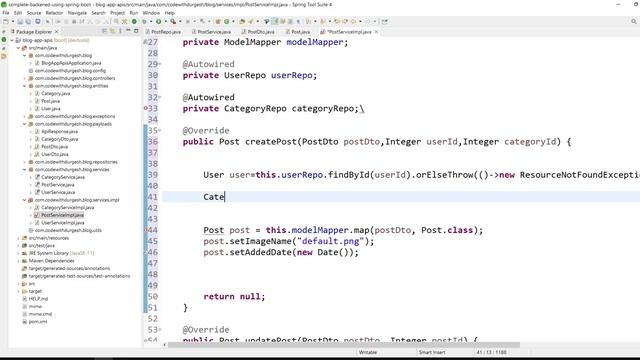Collapse the blog-app-apis project node

click(x=12, y=40)
